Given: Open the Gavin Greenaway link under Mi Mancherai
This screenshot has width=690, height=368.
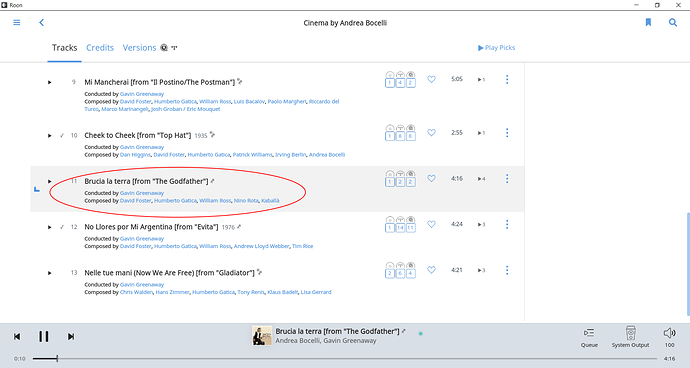Looking at the screenshot, I should 142,94.
